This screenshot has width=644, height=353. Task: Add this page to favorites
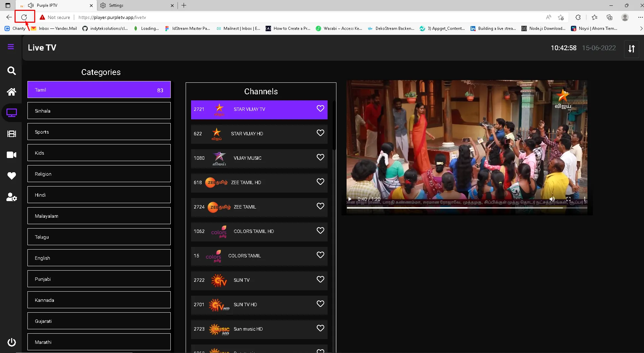coord(561,17)
